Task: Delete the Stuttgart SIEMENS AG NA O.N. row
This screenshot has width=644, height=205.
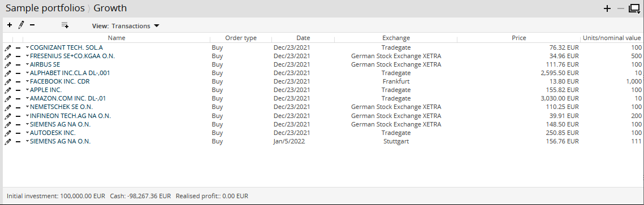Action: pyautogui.click(x=18, y=142)
